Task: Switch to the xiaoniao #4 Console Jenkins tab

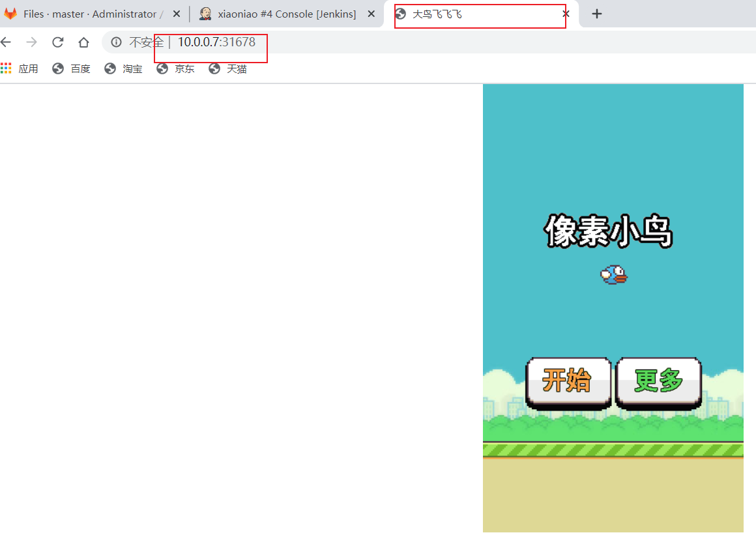Action: coord(280,14)
